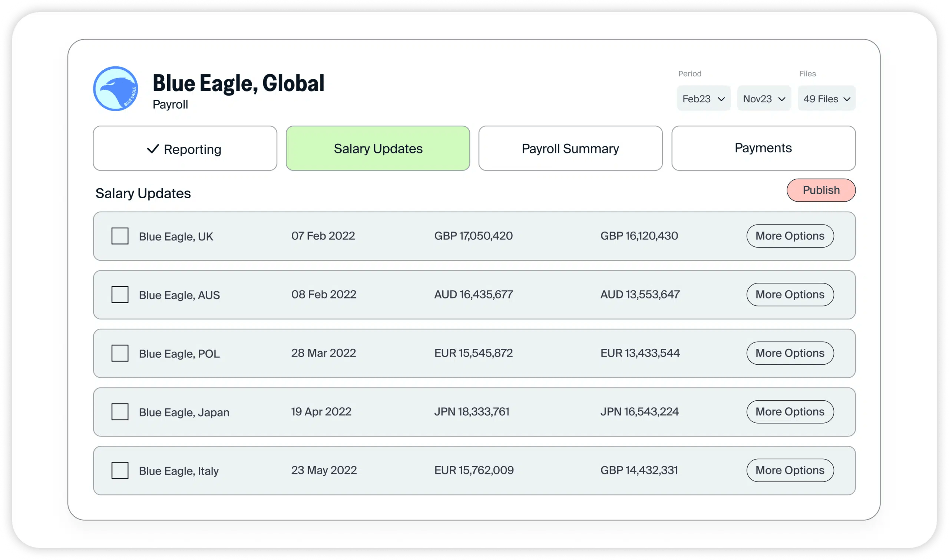Switch to the Reporting tab
The image size is (949, 560).
coord(185,148)
